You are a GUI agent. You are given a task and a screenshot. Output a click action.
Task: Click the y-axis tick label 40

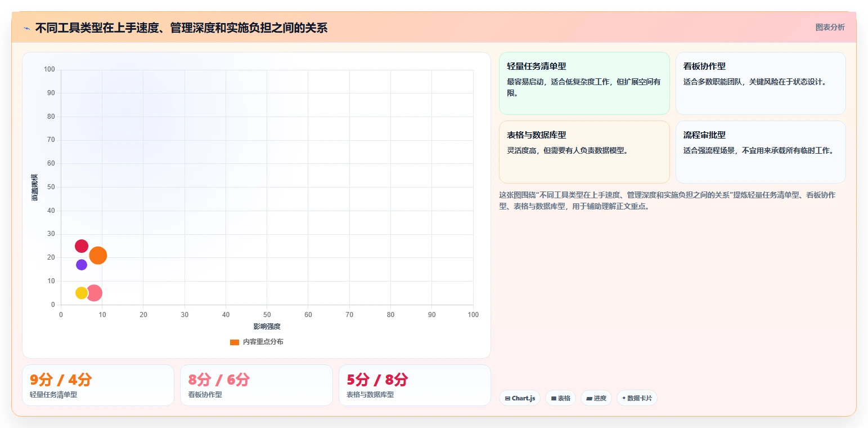coord(51,211)
